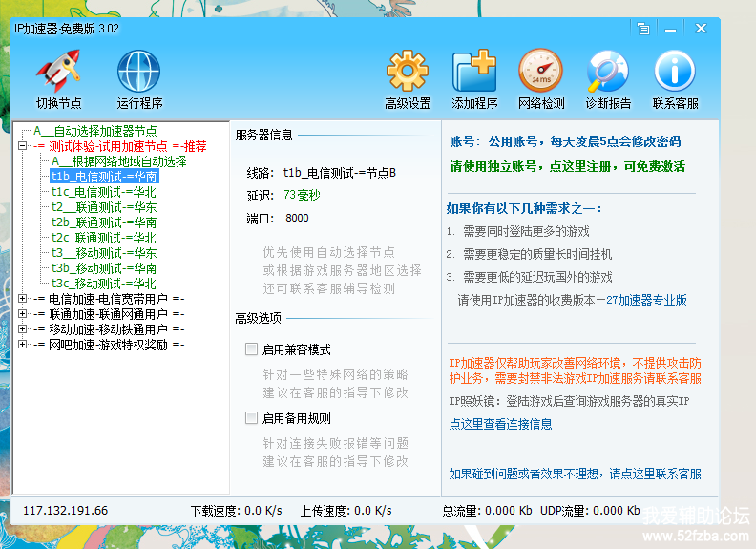Click the 联通加速-联通网通用户 row label
This screenshot has width=756, height=549.
pyautogui.click(x=109, y=314)
